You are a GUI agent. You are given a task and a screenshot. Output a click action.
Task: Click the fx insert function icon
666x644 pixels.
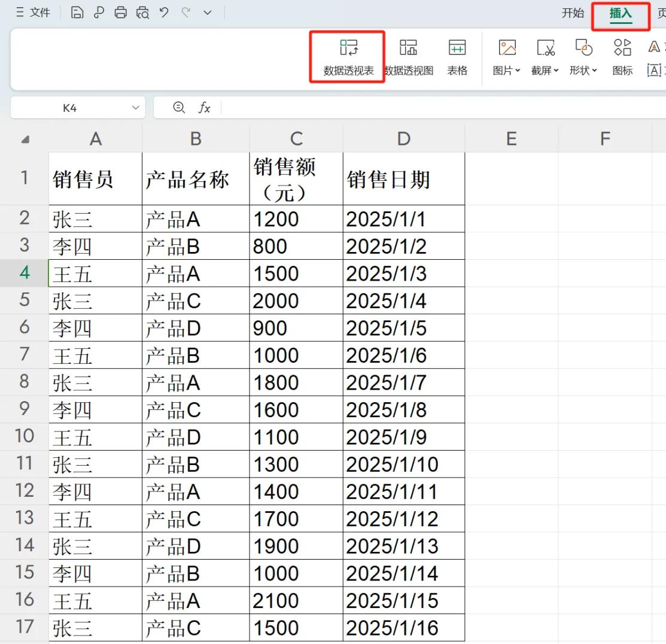click(x=204, y=108)
